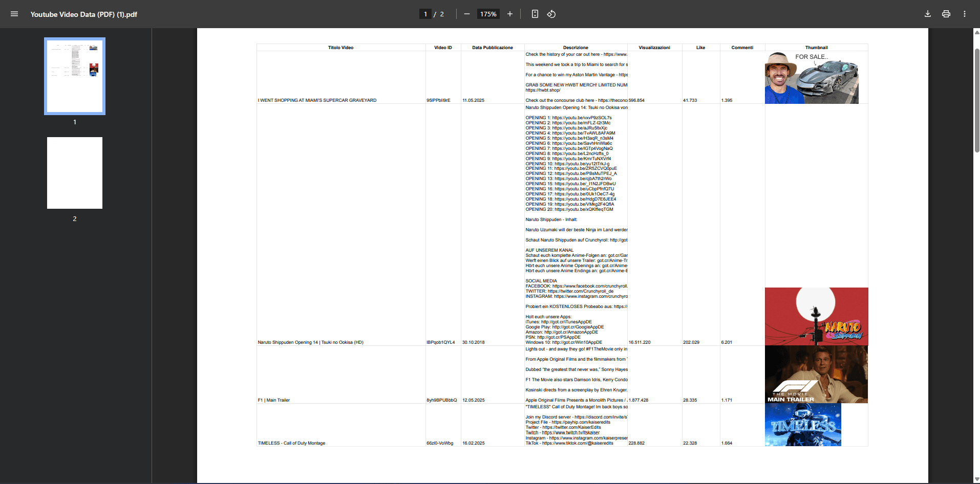980x484 pixels.
Task: Zoom in with the plus button
Action: (x=510, y=14)
